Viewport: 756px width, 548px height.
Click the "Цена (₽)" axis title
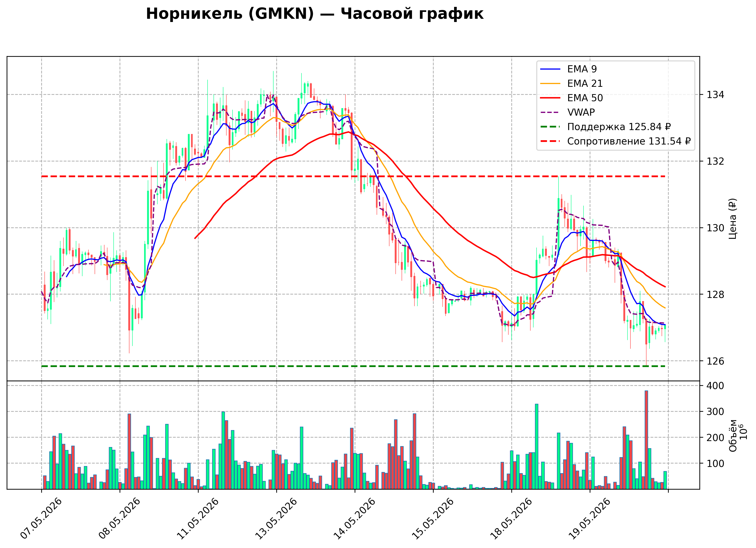click(733, 219)
